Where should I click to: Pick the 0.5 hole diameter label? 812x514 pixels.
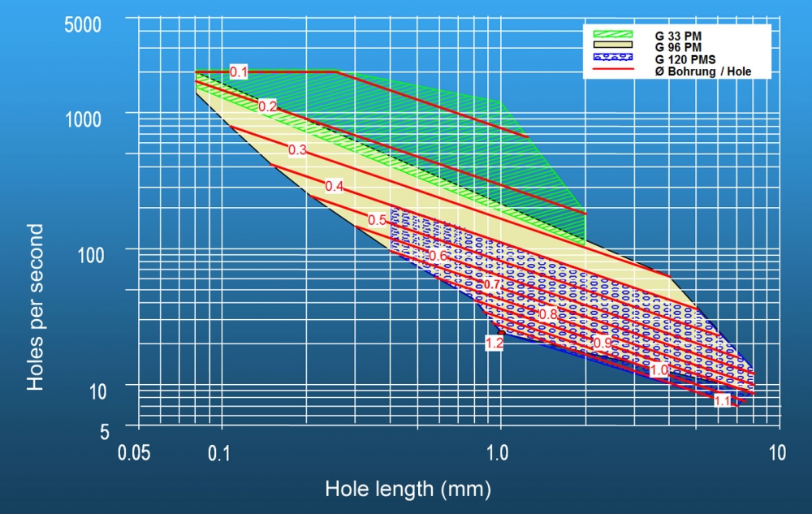[377, 220]
